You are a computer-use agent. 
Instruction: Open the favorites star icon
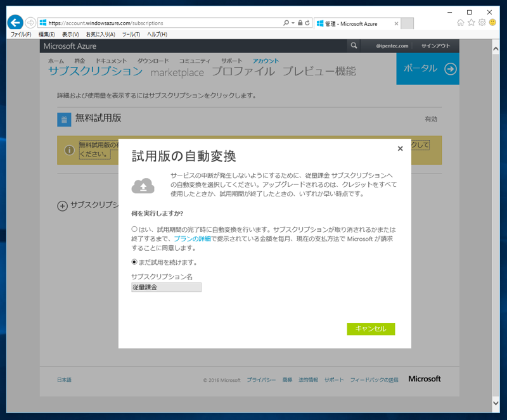point(472,22)
